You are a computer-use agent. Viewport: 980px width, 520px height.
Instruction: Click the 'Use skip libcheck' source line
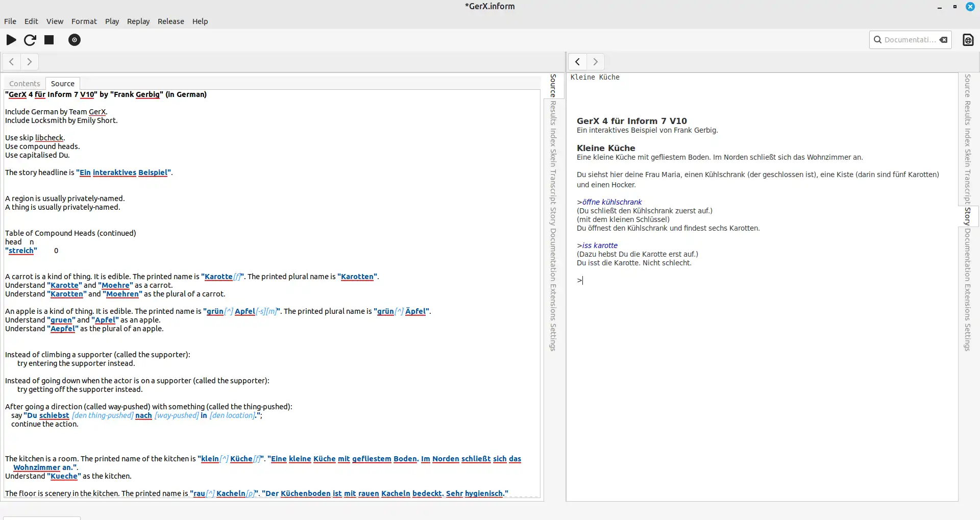tap(35, 138)
